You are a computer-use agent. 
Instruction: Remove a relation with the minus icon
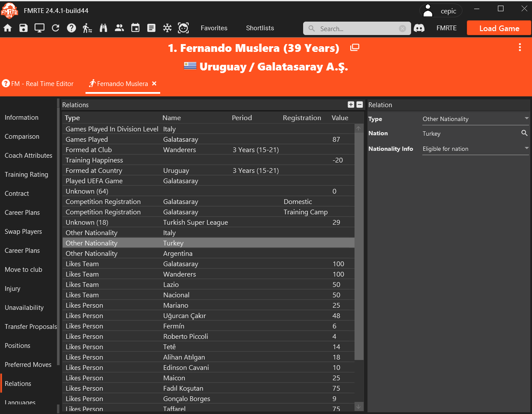[x=359, y=105]
